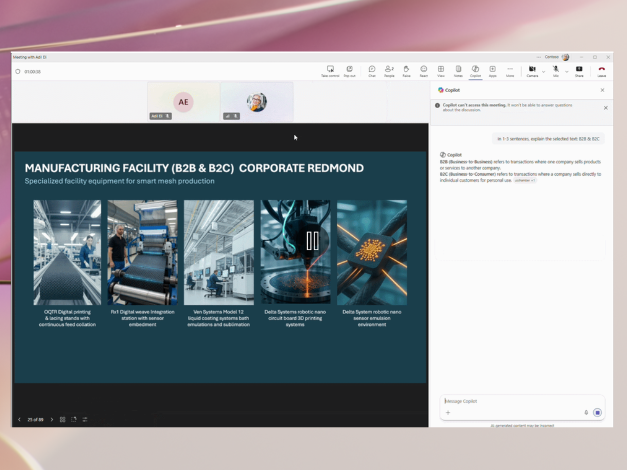This screenshot has width=627, height=470.
Task: Open the View layout options
Action: point(441,69)
